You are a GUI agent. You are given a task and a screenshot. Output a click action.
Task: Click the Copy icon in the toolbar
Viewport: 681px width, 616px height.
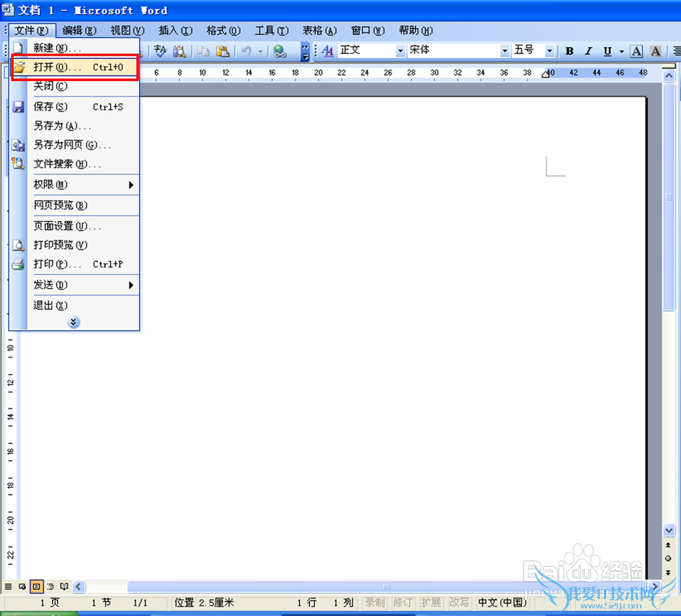(x=203, y=51)
